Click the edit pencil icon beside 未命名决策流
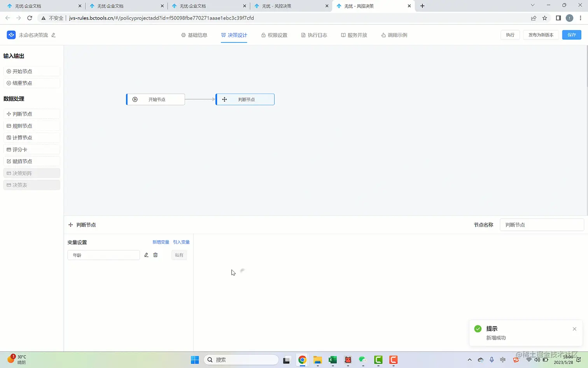588x368 pixels. (x=54, y=35)
